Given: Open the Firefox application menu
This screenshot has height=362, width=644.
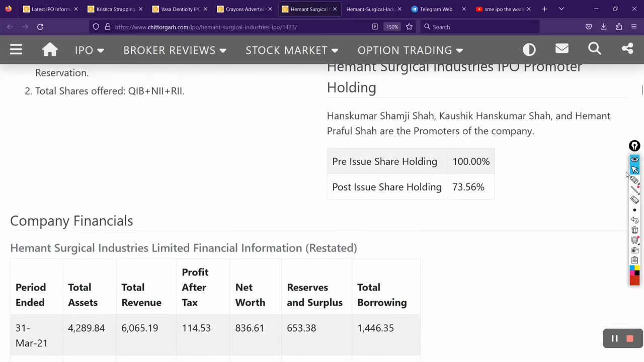Looking at the screenshot, I should tap(634, 27).
